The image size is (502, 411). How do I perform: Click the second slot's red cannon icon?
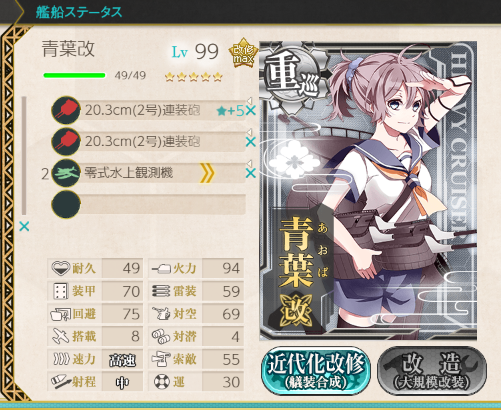click(x=66, y=141)
